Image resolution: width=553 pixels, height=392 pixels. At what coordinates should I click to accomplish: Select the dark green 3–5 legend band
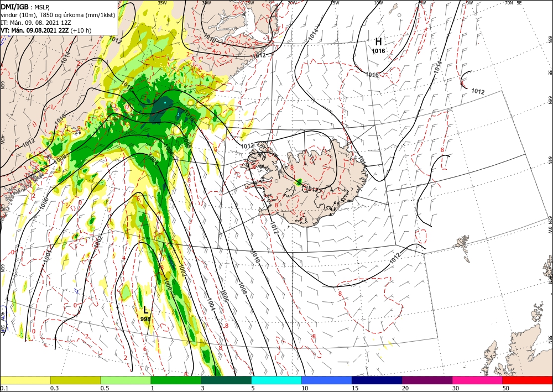point(226,380)
